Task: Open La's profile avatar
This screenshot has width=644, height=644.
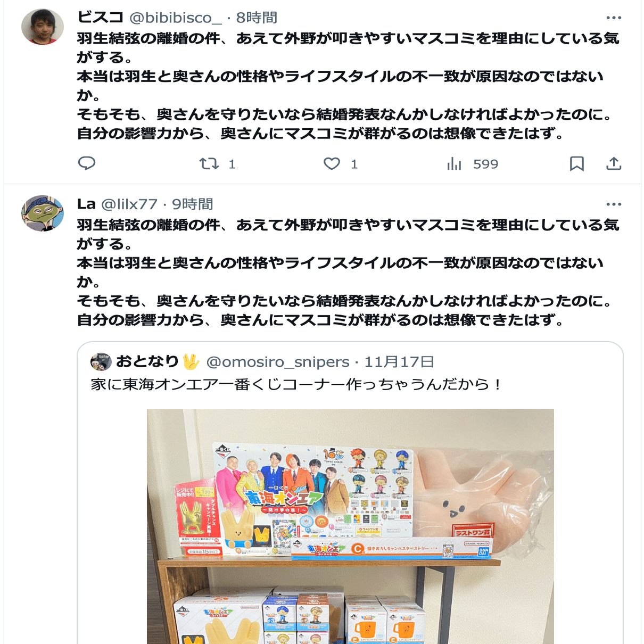Action: click(x=43, y=213)
